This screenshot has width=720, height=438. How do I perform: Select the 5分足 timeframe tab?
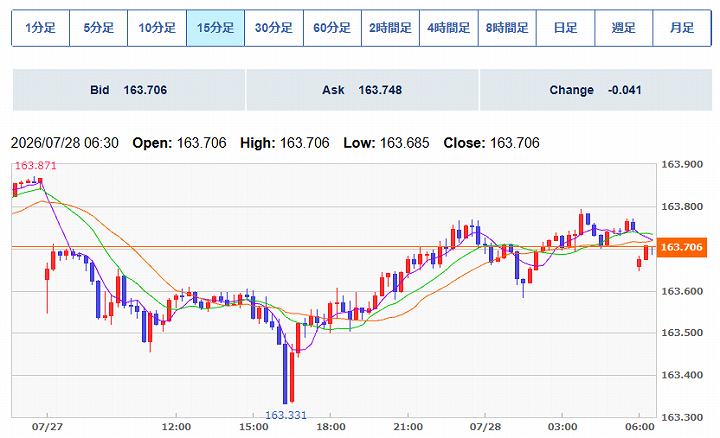[98, 28]
